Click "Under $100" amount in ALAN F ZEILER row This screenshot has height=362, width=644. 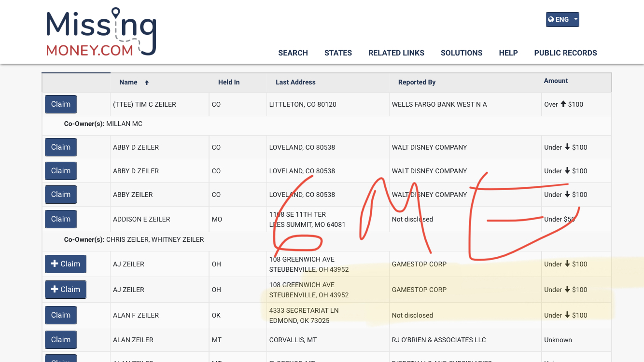tap(566, 316)
